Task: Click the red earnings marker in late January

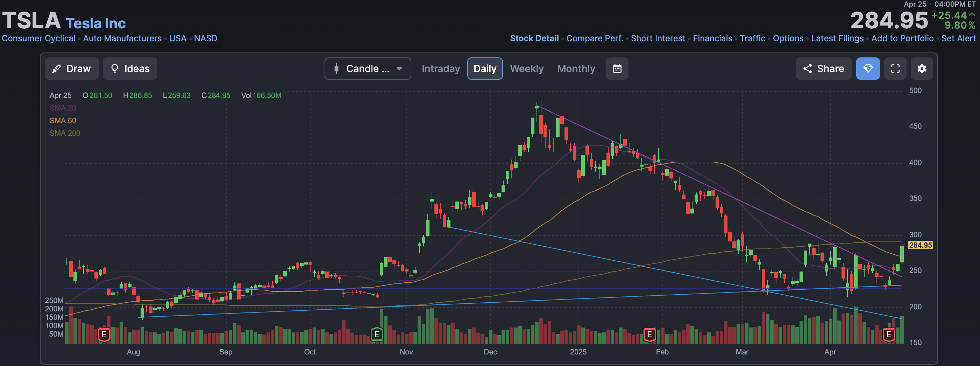Action: point(649,335)
